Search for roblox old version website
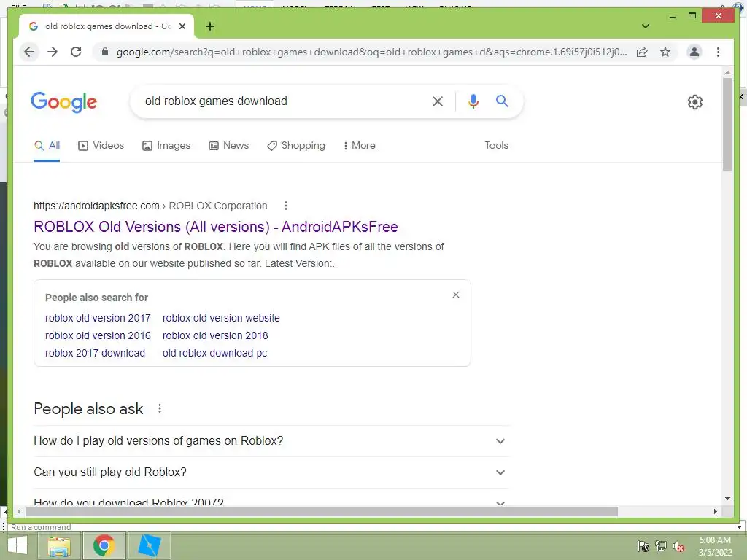The width and height of the screenshot is (747, 560). [221, 318]
